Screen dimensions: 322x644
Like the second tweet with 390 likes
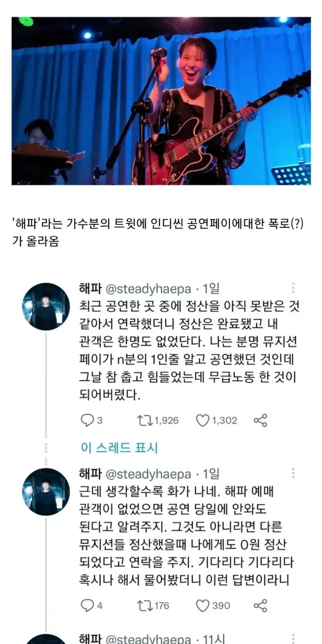pyautogui.click(x=213, y=605)
